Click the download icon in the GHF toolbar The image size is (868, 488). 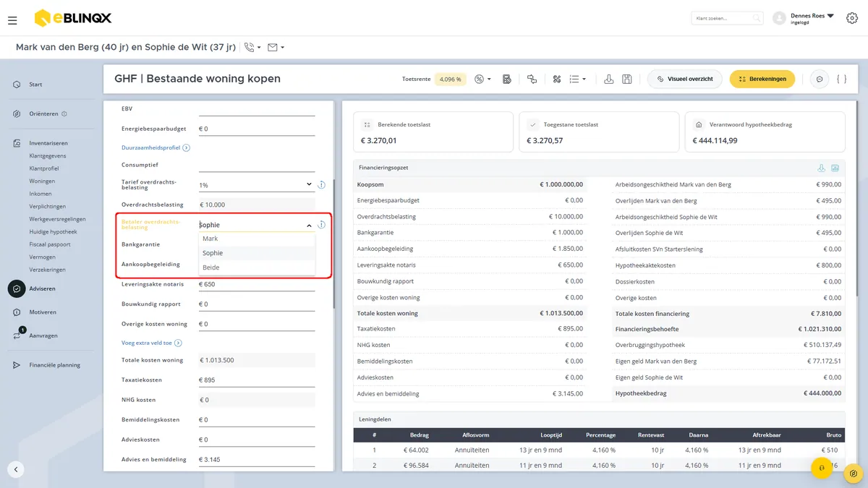609,79
